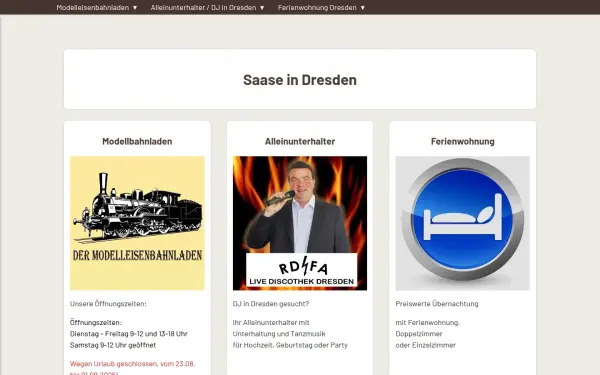Open the Live Discothek Dresden singer image

pos(300,223)
